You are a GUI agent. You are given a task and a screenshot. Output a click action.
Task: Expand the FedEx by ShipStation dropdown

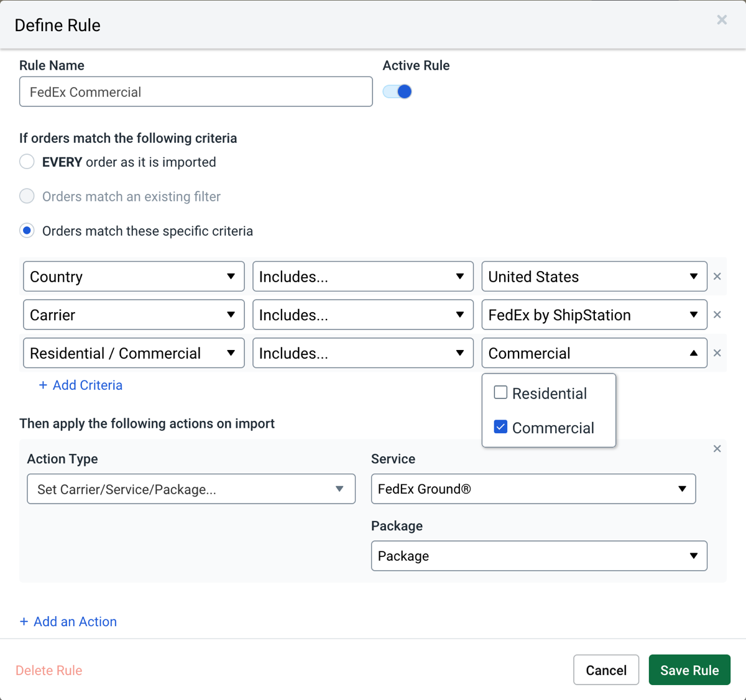[594, 315]
